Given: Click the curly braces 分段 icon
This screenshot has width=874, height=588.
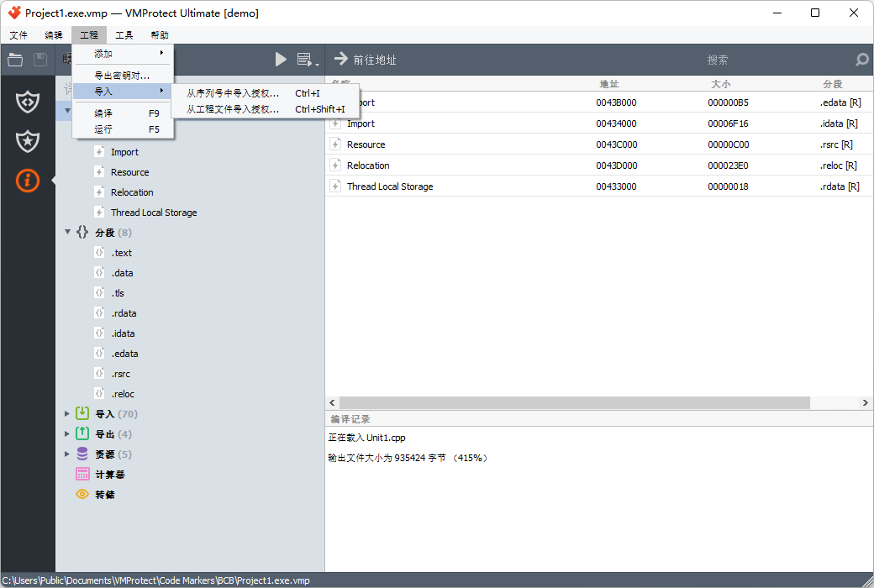Looking at the screenshot, I should (82, 232).
